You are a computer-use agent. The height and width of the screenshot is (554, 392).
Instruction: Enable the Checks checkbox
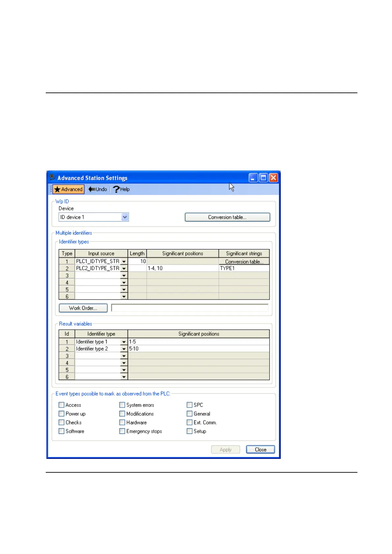(61, 422)
